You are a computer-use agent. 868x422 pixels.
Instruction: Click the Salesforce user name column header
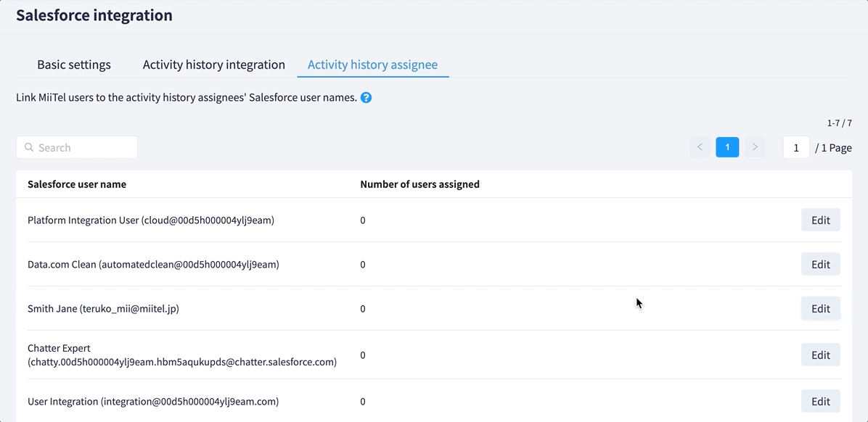point(77,184)
